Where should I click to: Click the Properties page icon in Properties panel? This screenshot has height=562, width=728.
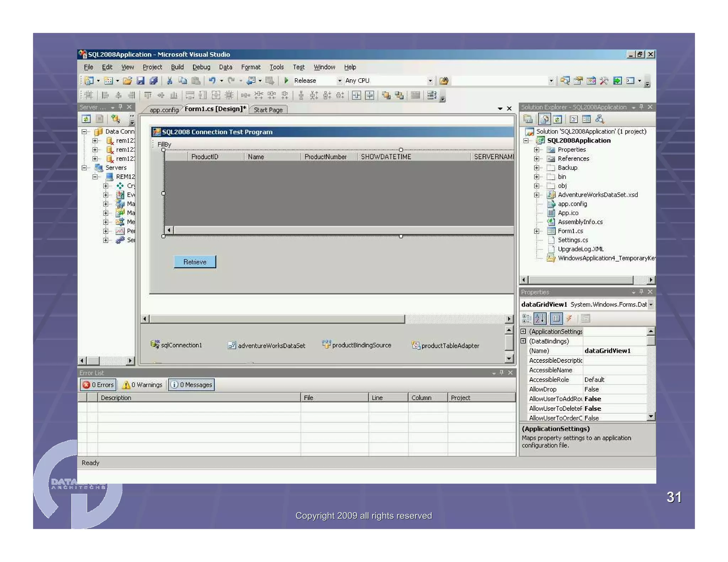coord(556,318)
